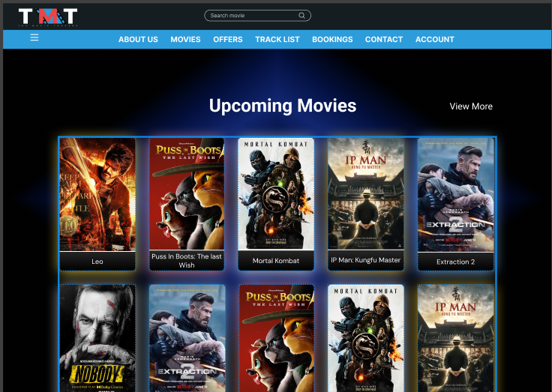Go to the CONTACT page

384,40
